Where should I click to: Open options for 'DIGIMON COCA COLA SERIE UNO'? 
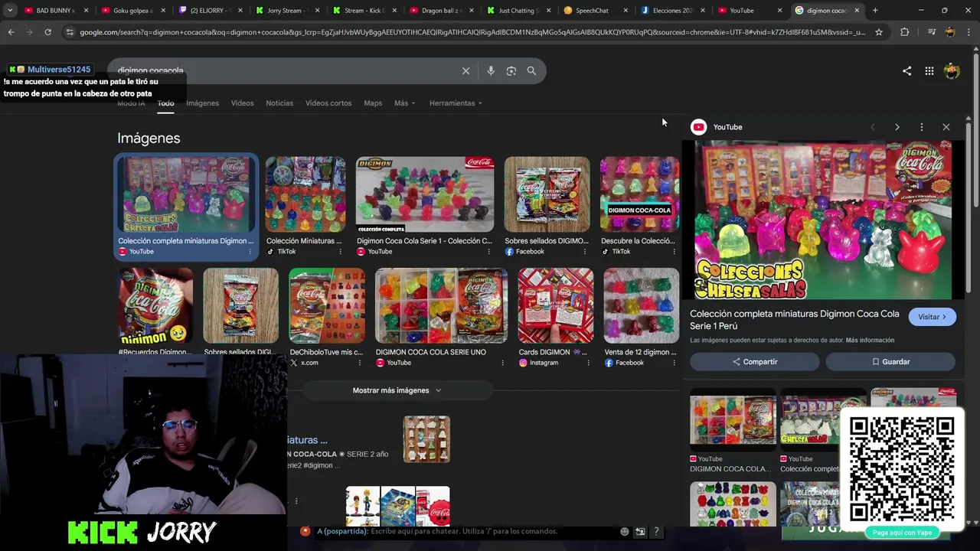[x=504, y=363]
